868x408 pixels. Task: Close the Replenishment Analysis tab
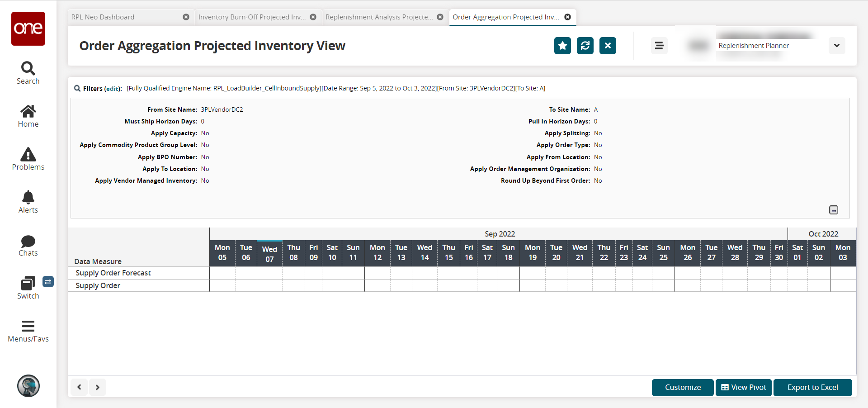pos(440,17)
